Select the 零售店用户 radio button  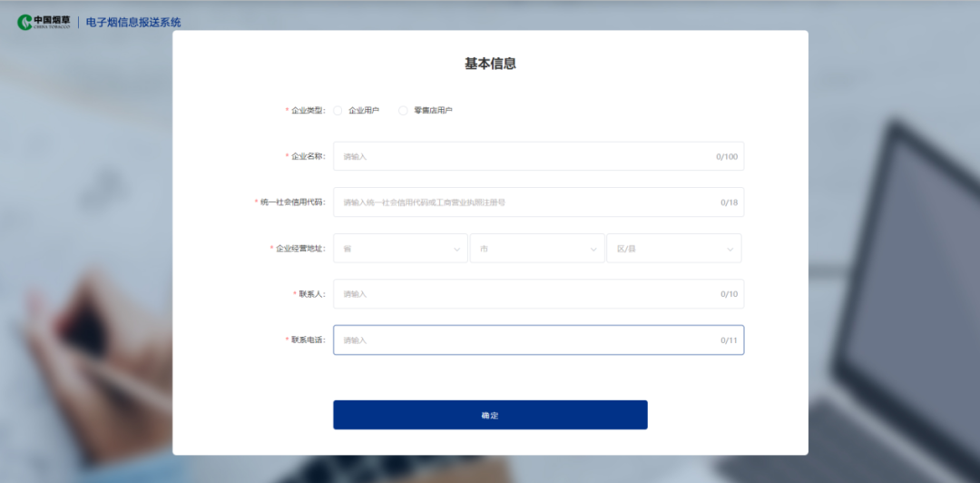[x=403, y=111]
